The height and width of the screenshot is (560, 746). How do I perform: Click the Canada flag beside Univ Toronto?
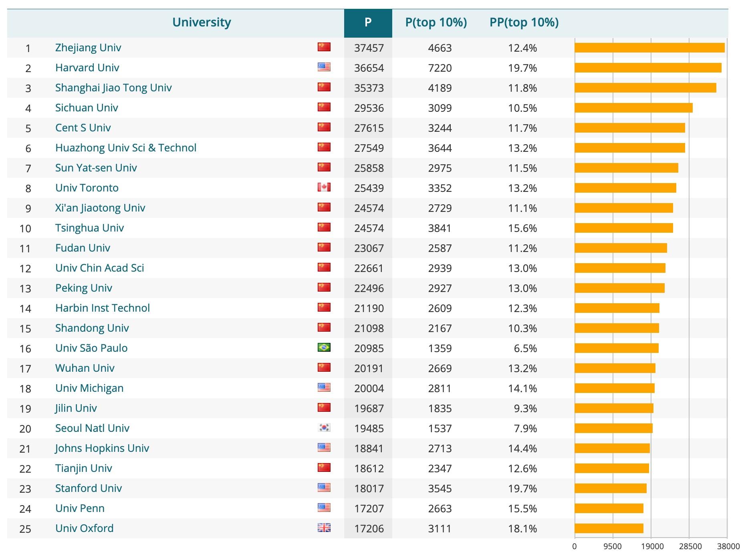324,187
